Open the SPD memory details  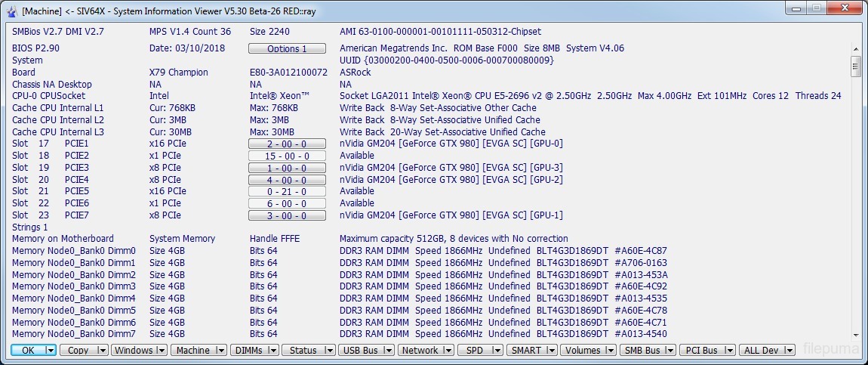click(x=475, y=351)
